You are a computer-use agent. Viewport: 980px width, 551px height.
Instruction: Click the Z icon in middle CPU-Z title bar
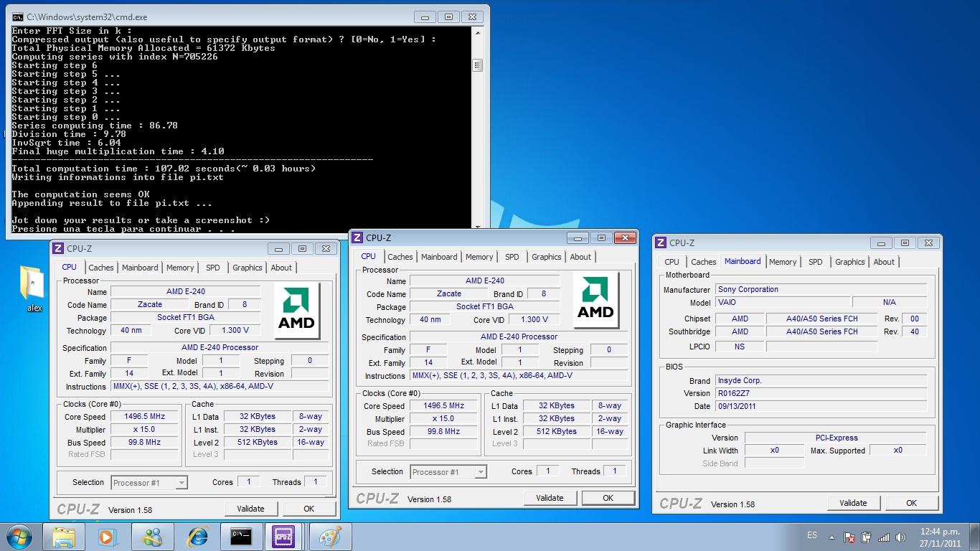coord(357,237)
